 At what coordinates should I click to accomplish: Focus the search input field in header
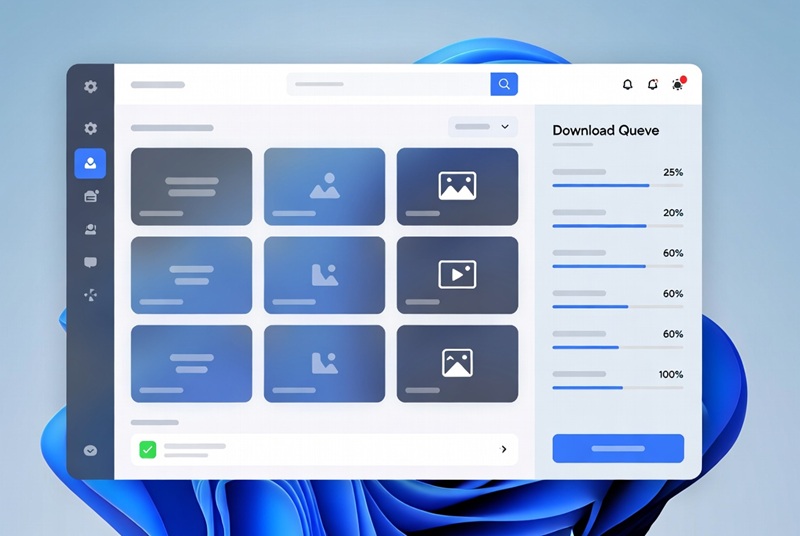389,84
